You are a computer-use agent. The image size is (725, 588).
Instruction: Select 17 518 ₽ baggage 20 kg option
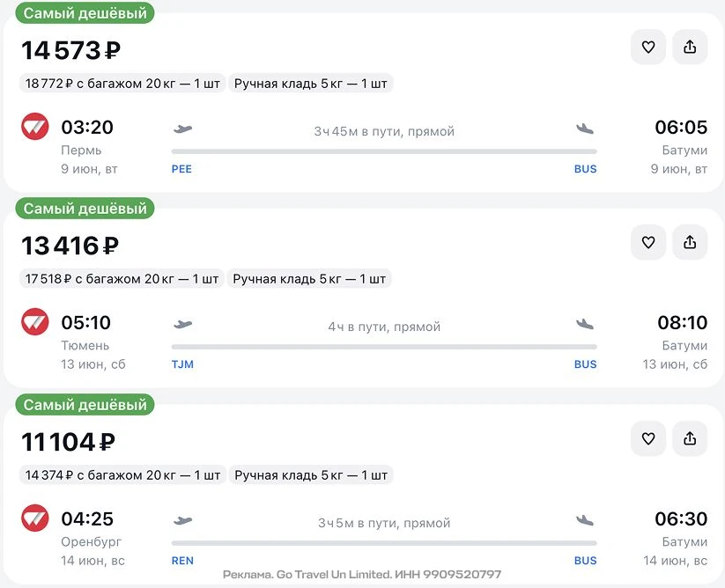point(122,279)
